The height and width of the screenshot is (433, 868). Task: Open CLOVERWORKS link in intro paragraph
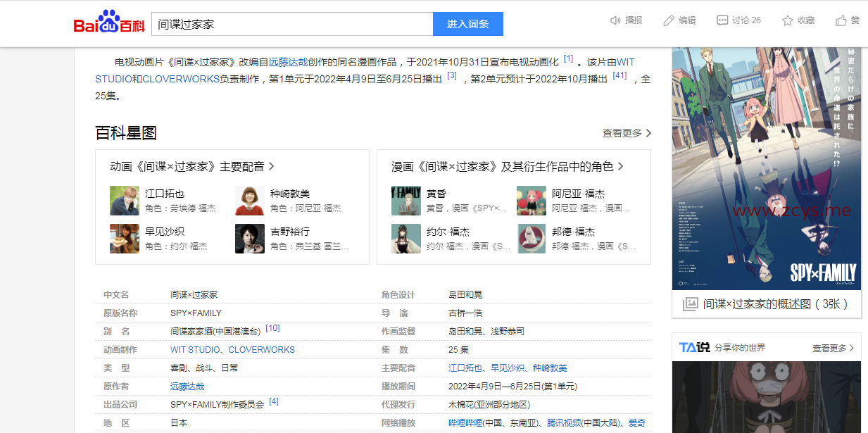click(x=181, y=79)
